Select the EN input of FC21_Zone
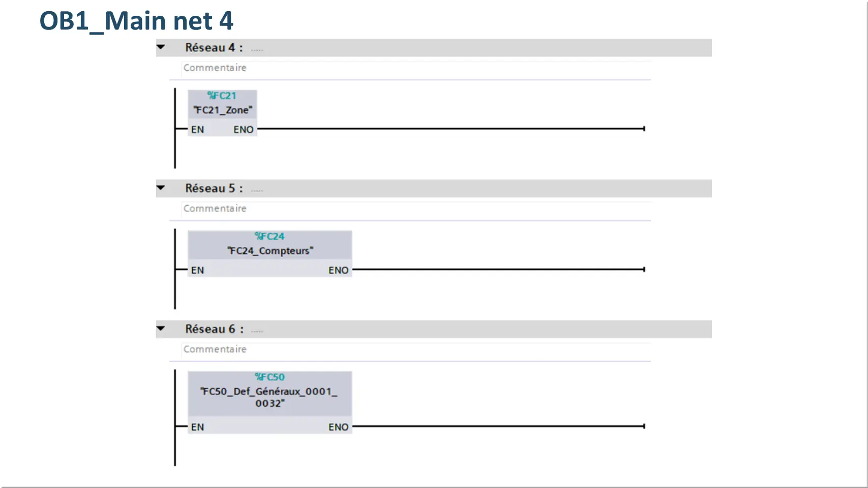Viewport: 868px width, 488px height. (x=198, y=130)
